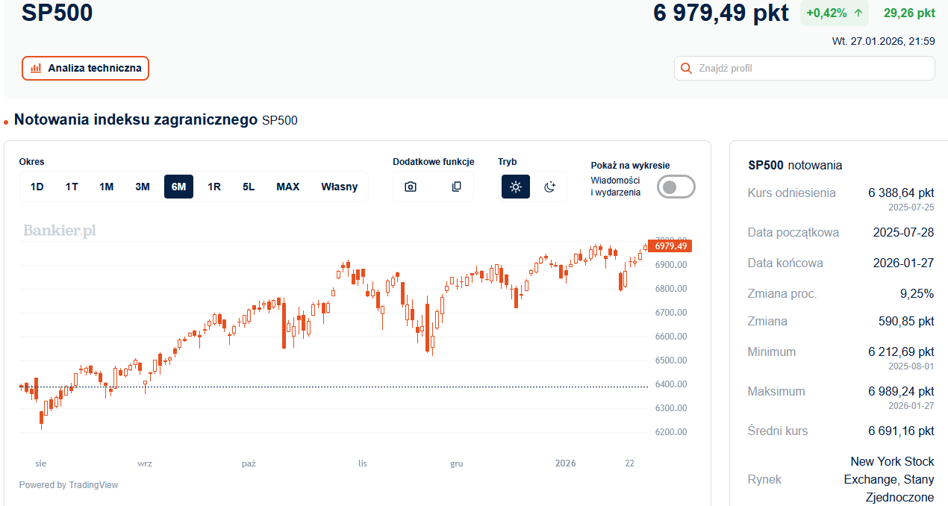This screenshot has width=948, height=506.
Task: Select the 1D period
Action: [x=37, y=187]
